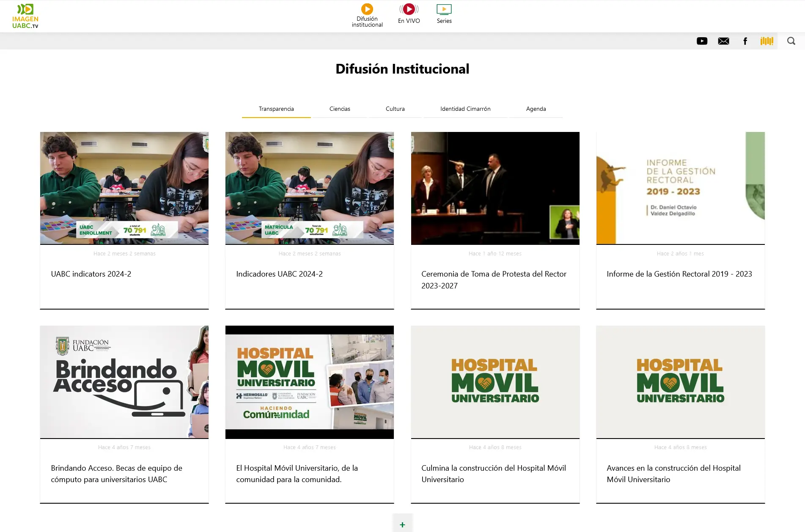Open Culmina la construcción del Hospital Móvil link

[494, 474]
